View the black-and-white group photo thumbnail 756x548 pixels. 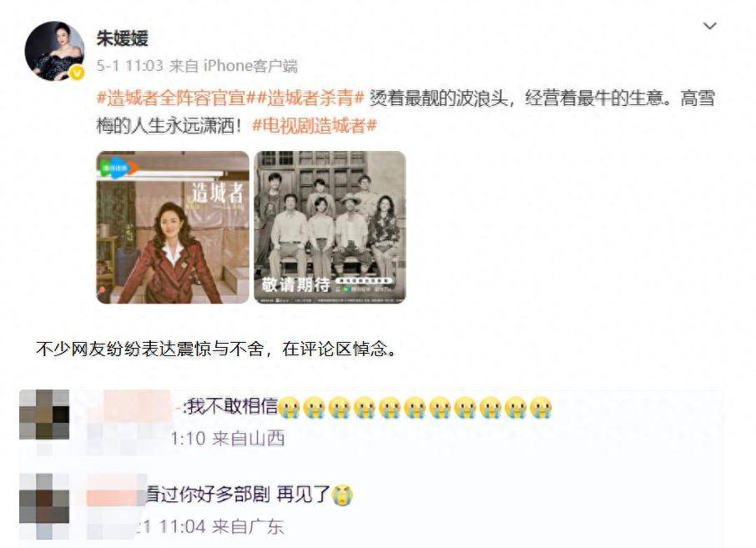click(x=330, y=228)
